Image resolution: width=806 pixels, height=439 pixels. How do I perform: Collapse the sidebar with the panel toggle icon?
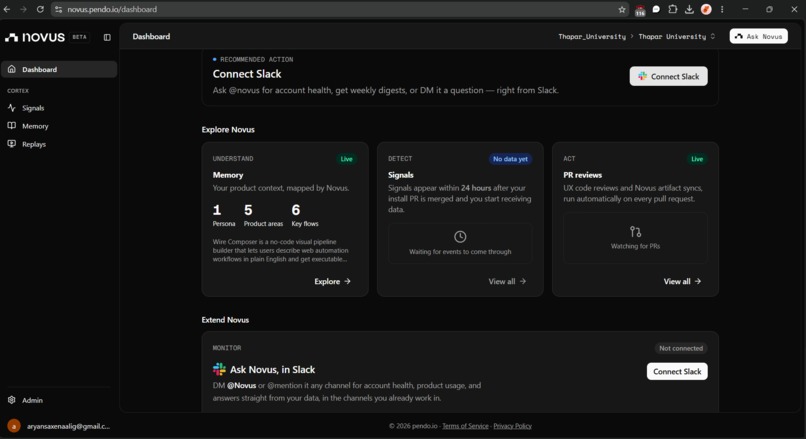[x=107, y=37]
